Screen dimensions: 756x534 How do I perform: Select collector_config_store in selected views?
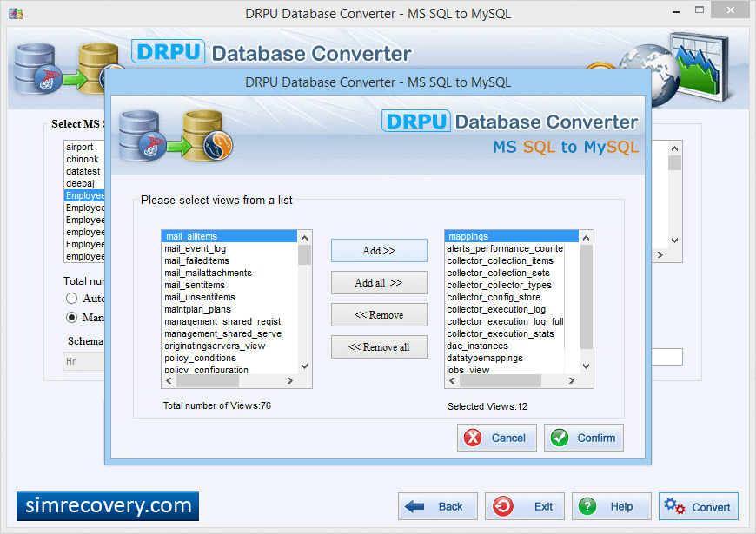[x=512, y=297]
